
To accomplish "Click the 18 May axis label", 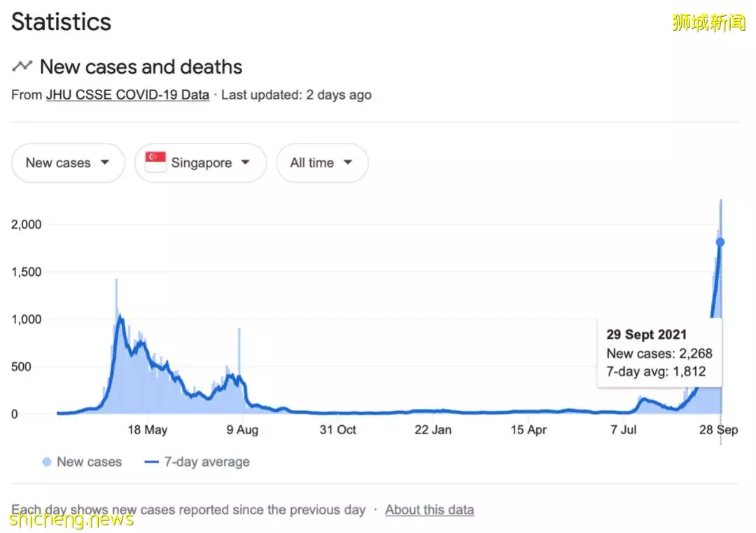I will (x=147, y=430).
